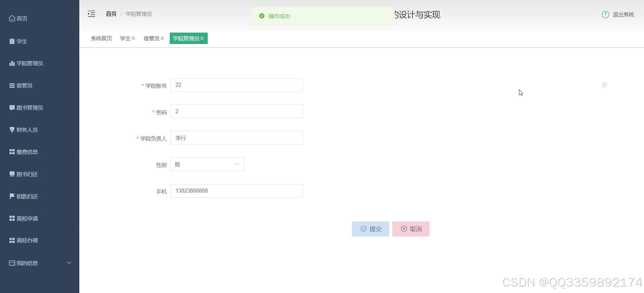Switch to 宿管员 tab
The image size is (644, 293).
(151, 38)
